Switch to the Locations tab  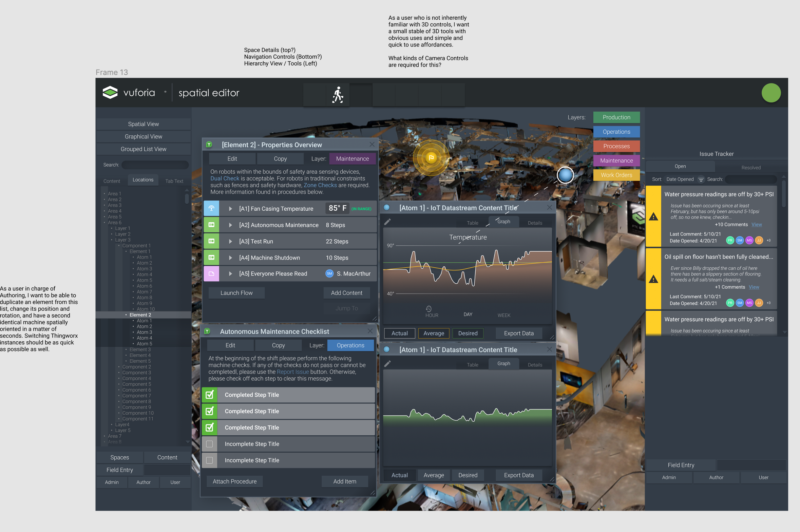point(143,180)
